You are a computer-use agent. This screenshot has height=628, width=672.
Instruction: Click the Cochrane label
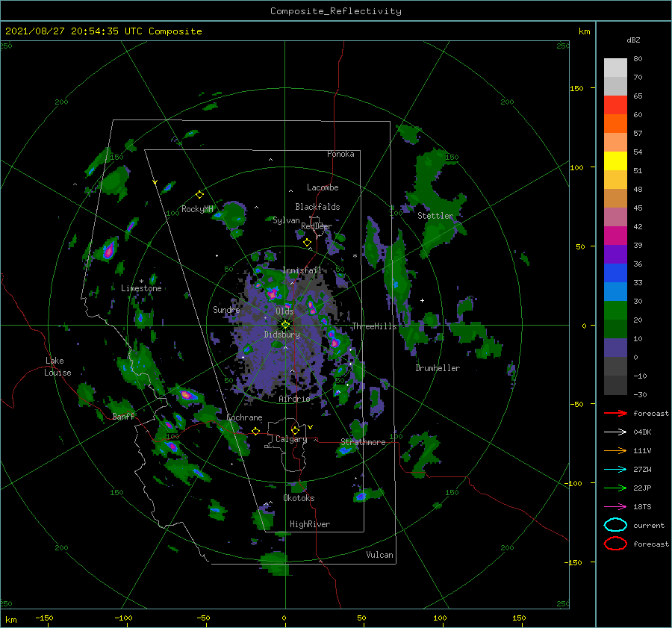[244, 417]
